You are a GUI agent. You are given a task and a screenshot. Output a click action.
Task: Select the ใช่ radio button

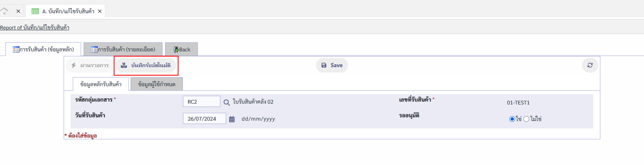(x=512, y=119)
